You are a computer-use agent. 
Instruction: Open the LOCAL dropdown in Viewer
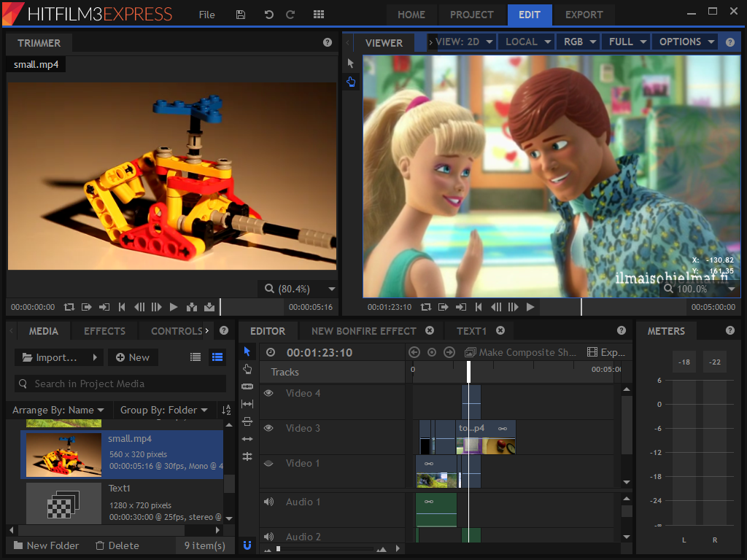pos(528,42)
